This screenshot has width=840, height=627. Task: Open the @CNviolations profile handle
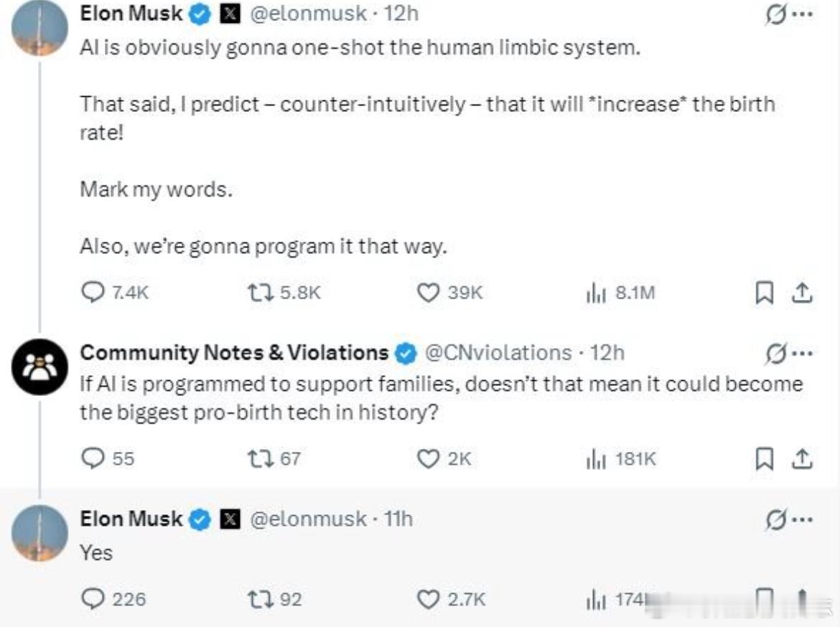coord(498,353)
